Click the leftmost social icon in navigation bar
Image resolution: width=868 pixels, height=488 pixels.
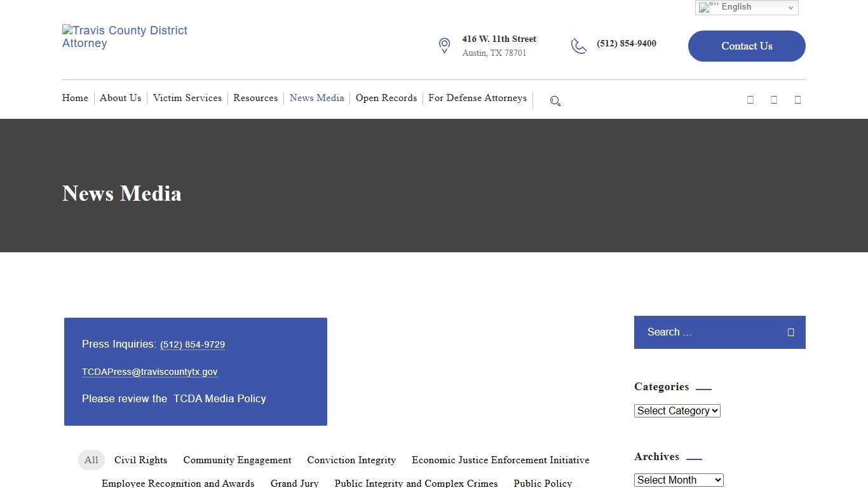pyautogui.click(x=750, y=100)
